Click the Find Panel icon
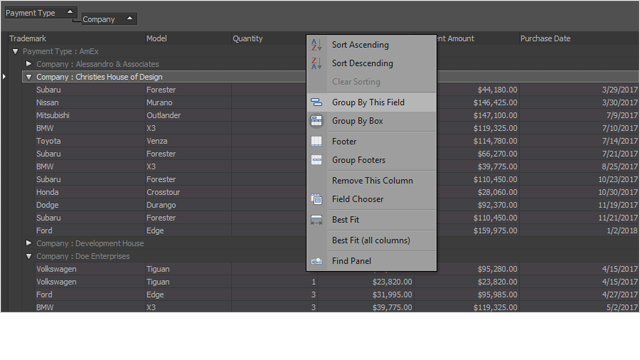 [x=317, y=261]
